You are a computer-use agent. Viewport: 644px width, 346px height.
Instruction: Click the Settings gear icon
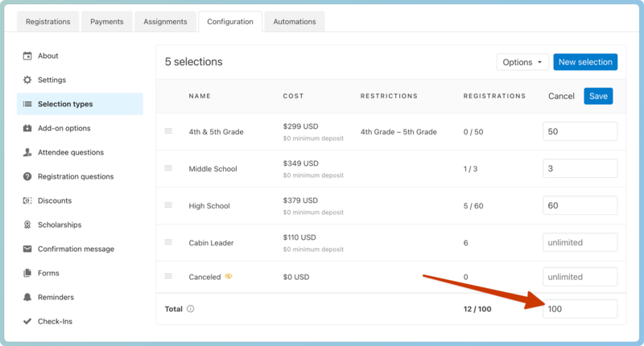pos(27,80)
